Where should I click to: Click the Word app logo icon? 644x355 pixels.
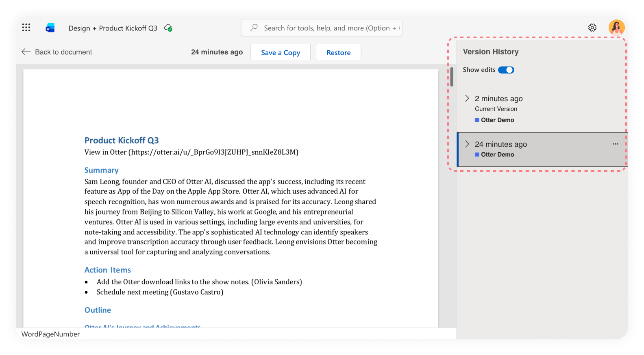click(50, 28)
